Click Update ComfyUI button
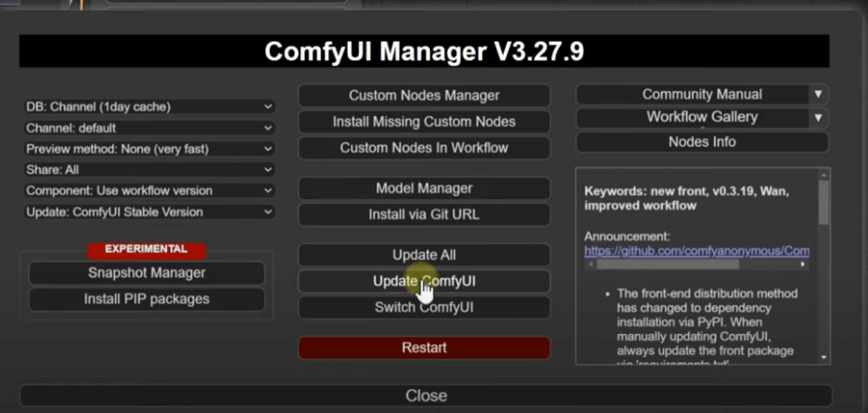The width and height of the screenshot is (868, 413). [x=424, y=281]
